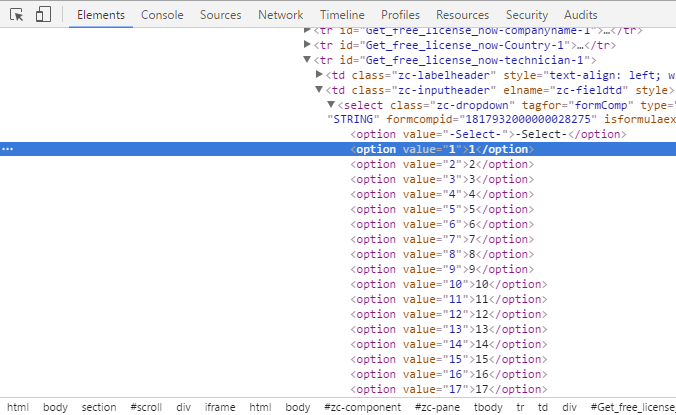Open the Profiles tab
Image resolution: width=676 pixels, height=415 pixels.
pos(400,15)
